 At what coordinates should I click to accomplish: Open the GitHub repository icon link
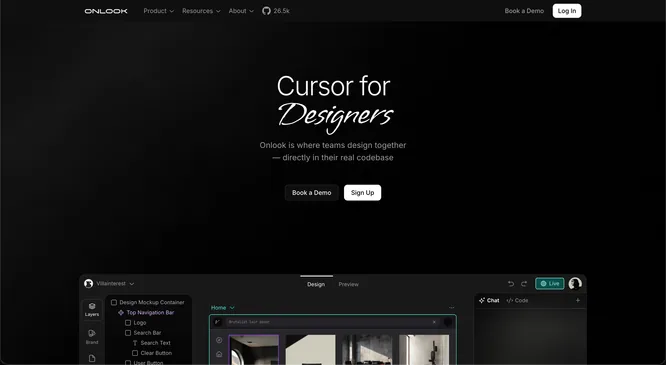266,11
